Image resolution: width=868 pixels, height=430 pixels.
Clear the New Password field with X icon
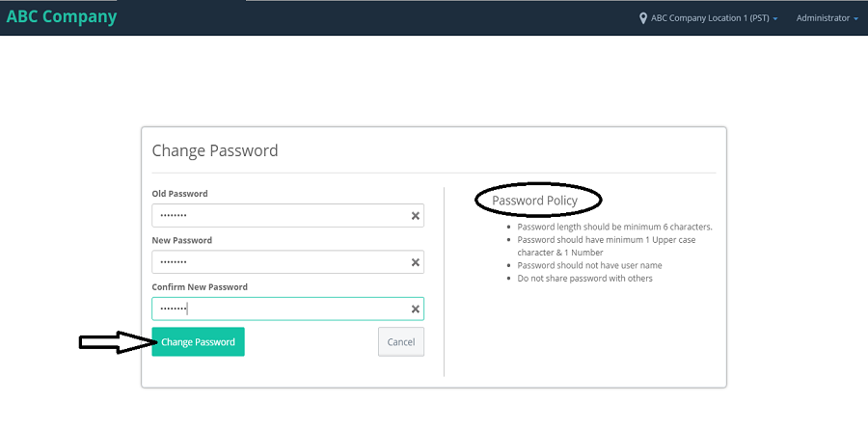[x=415, y=262]
